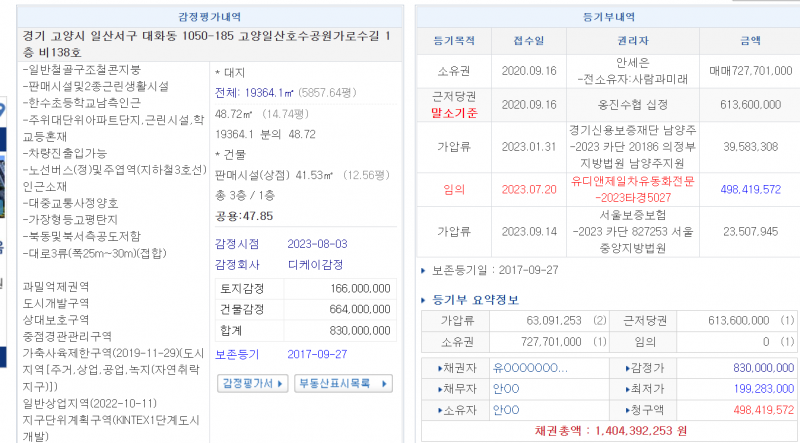Click the 경기신용보증재단 남양주 creditor entry

(633, 130)
